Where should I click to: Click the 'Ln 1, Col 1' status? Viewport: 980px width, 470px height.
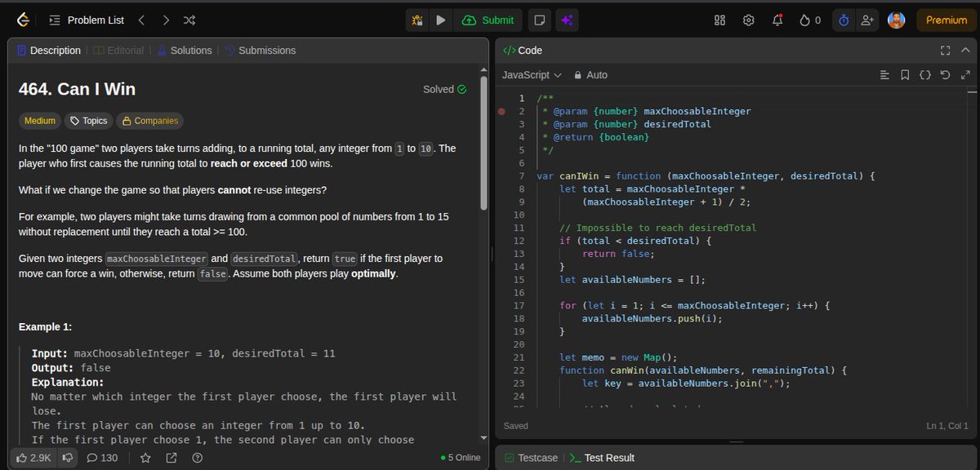click(x=949, y=426)
